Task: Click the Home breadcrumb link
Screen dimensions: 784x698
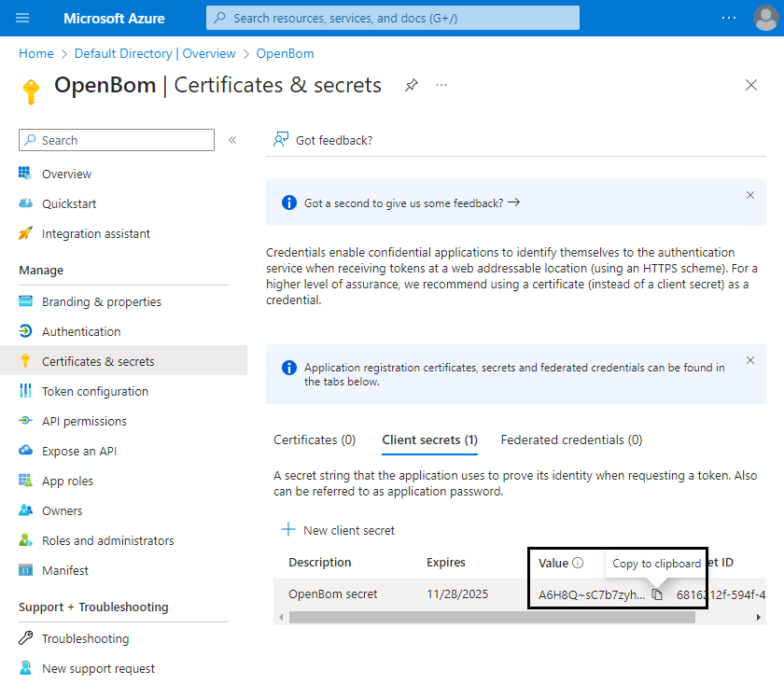Action: pyautogui.click(x=36, y=53)
